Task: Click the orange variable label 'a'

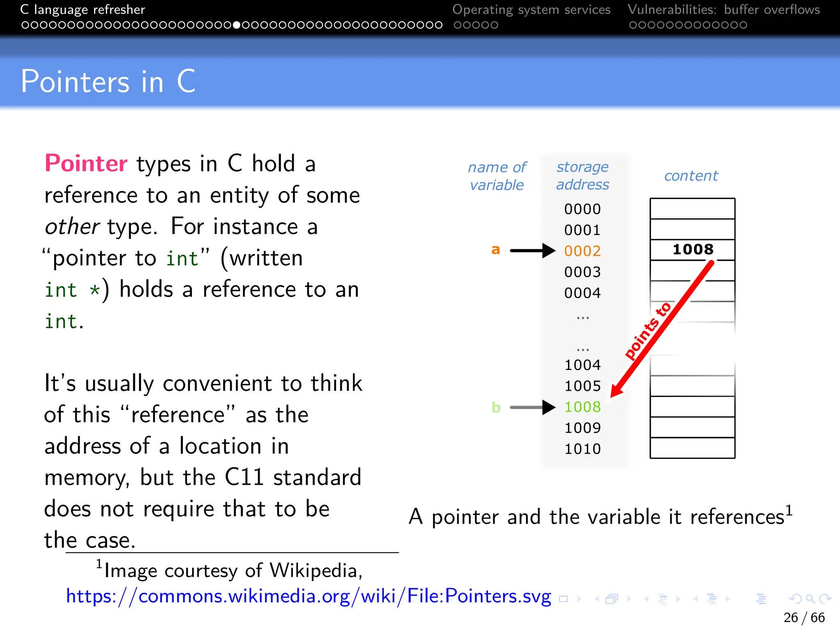Action: pyautogui.click(x=496, y=249)
